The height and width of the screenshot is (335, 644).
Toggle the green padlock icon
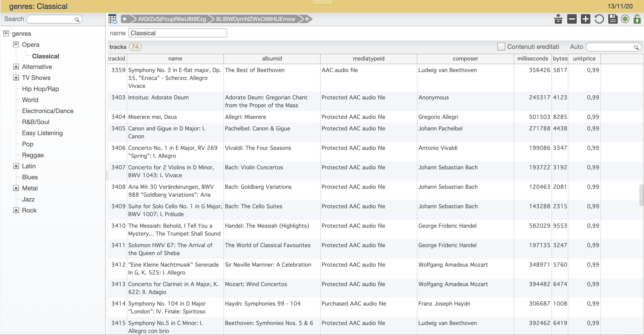pyautogui.click(x=637, y=19)
